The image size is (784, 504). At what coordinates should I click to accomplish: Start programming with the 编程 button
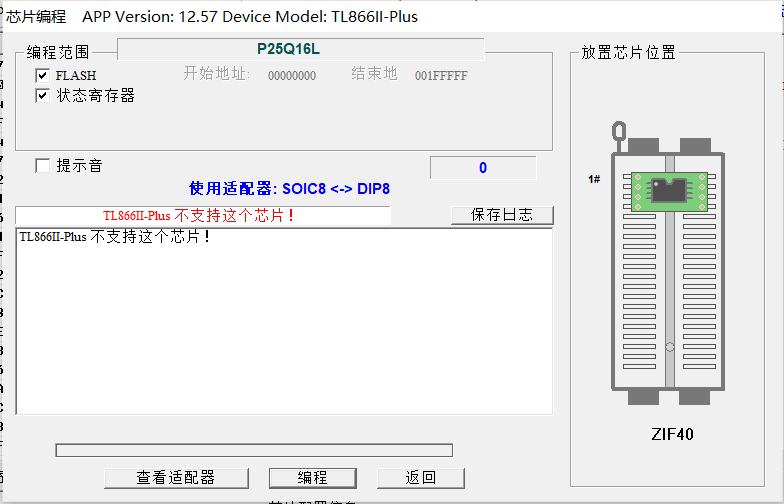pos(312,478)
